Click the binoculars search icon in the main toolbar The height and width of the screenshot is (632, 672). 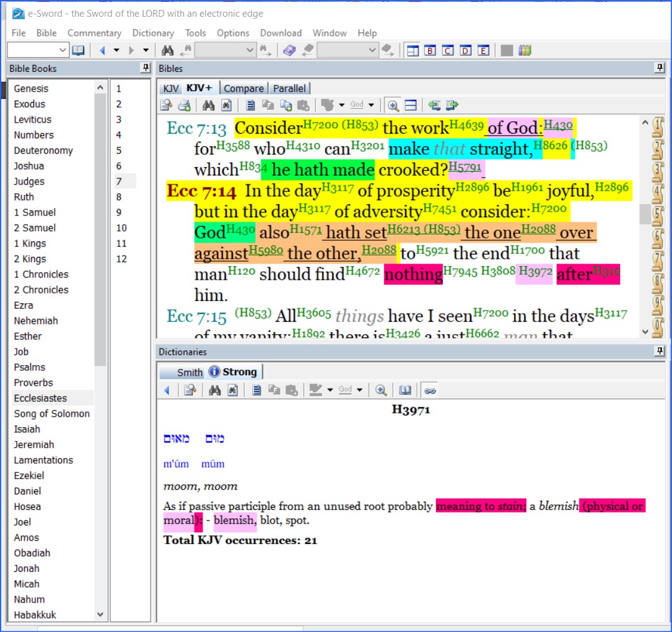(167, 50)
